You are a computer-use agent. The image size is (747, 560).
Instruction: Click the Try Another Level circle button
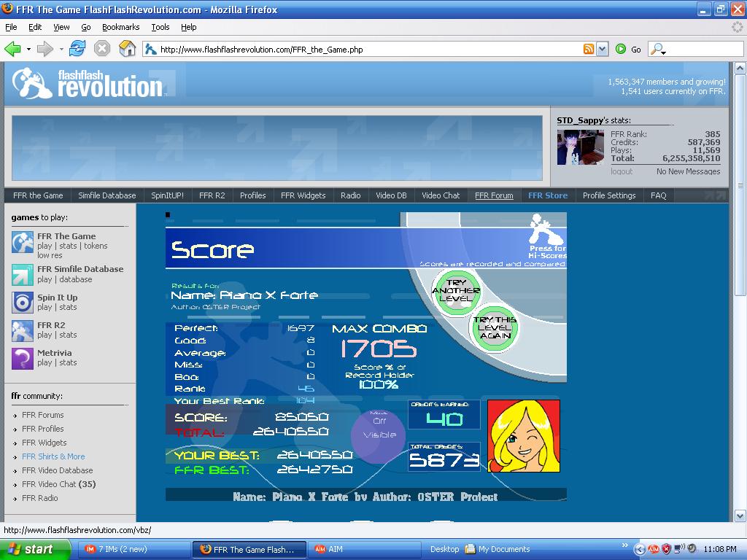tap(457, 292)
